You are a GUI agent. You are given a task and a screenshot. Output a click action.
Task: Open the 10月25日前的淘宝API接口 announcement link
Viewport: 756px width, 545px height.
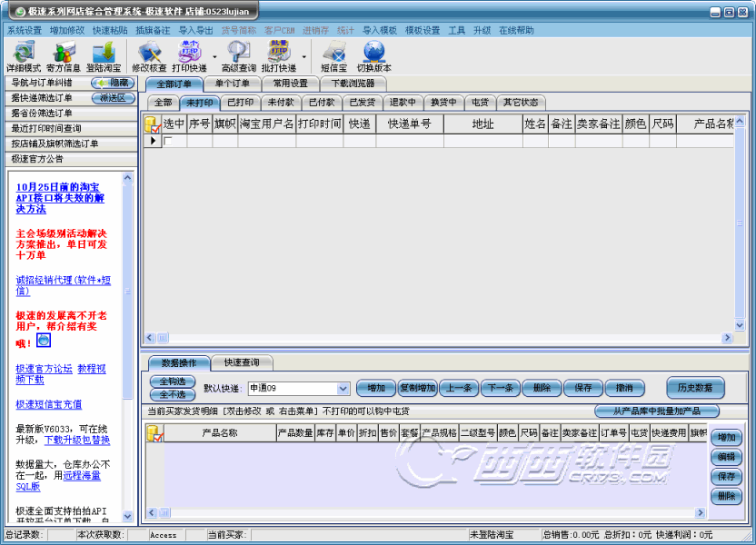point(60,198)
